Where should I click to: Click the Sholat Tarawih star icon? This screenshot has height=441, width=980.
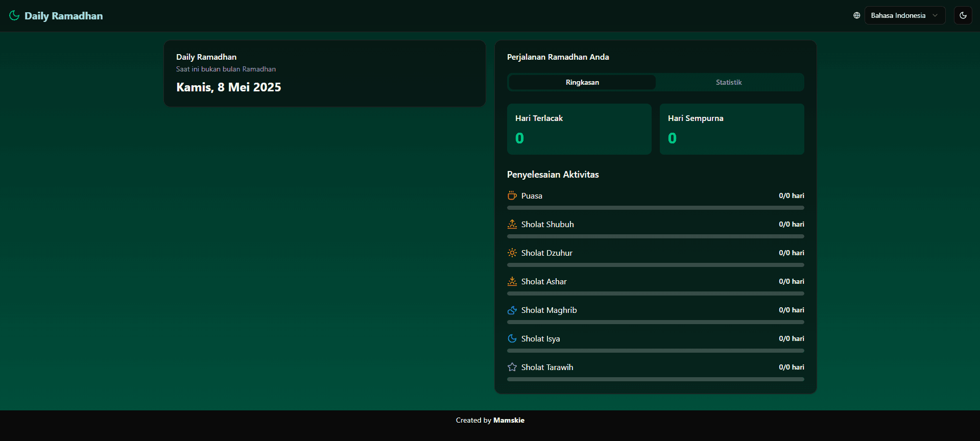pyautogui.click(x=512, y=367)
